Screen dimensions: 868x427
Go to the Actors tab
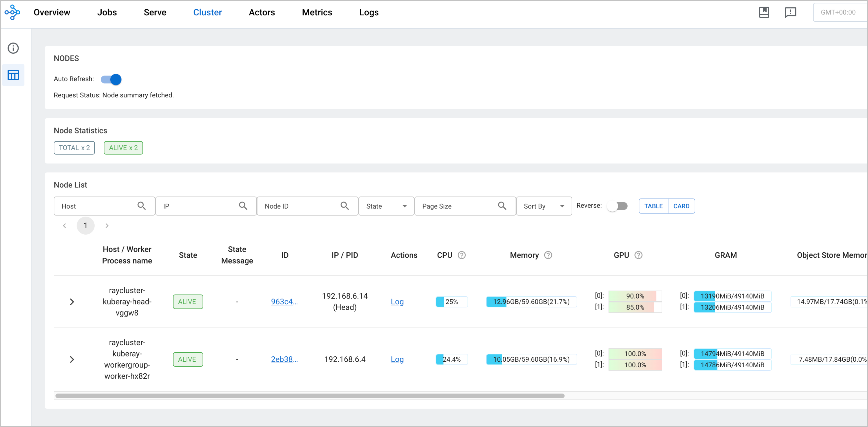coord(262,12)
